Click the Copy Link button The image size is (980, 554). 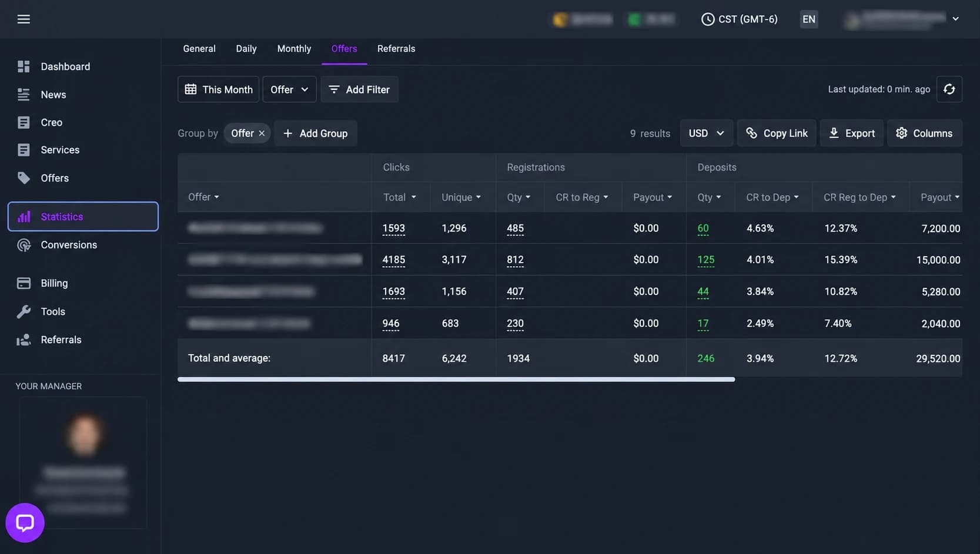point(776,133)
